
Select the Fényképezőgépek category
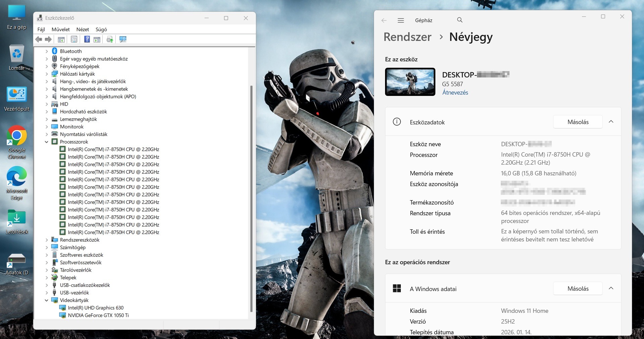[80, 66]
